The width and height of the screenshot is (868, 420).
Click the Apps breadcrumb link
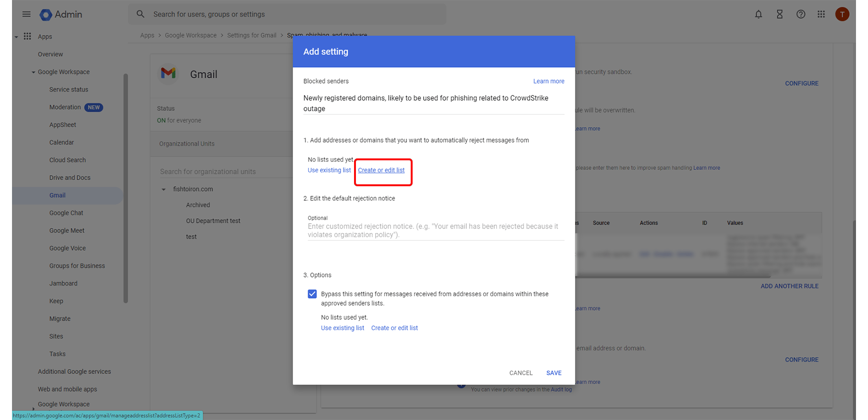(147, 36)
